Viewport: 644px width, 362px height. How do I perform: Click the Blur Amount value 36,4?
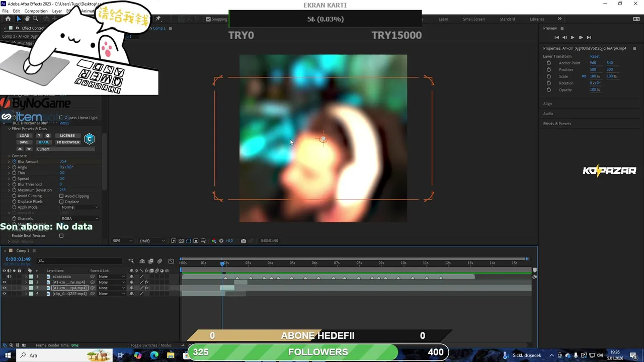[63, 161]
